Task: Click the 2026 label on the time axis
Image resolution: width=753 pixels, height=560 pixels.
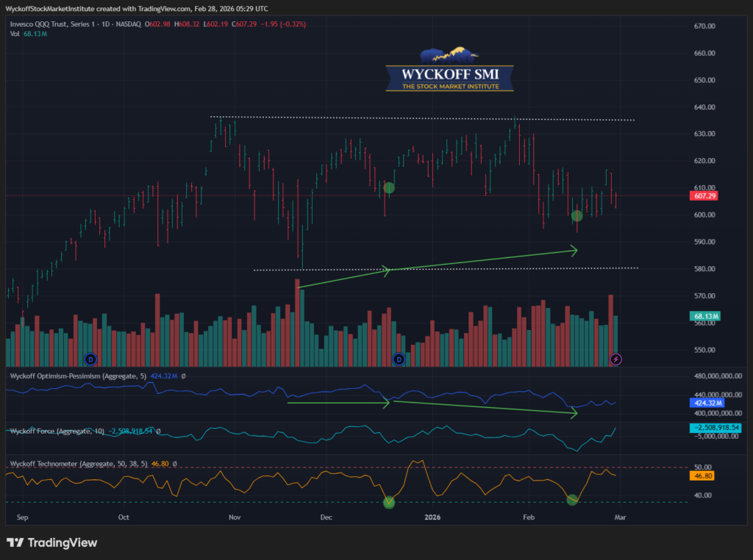Action: pos(432,517)
